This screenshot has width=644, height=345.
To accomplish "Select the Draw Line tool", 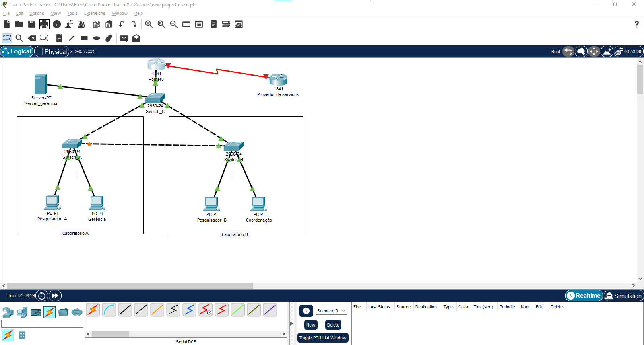I will (72, 38).
